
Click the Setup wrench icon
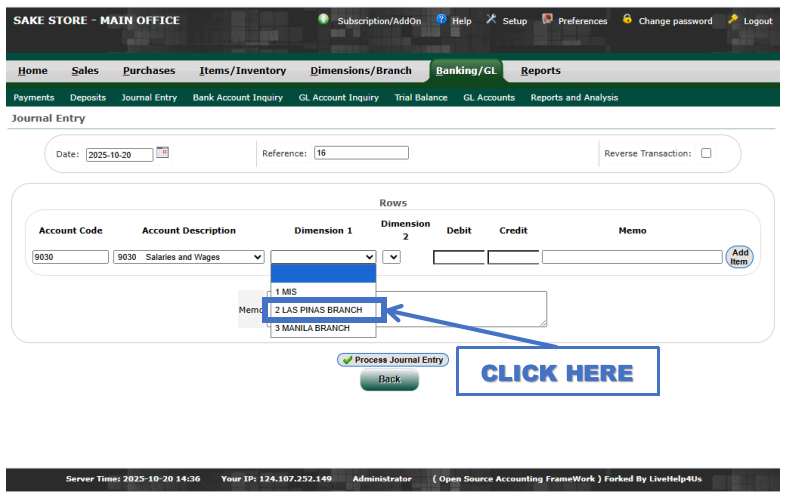[x=491, y=20]
